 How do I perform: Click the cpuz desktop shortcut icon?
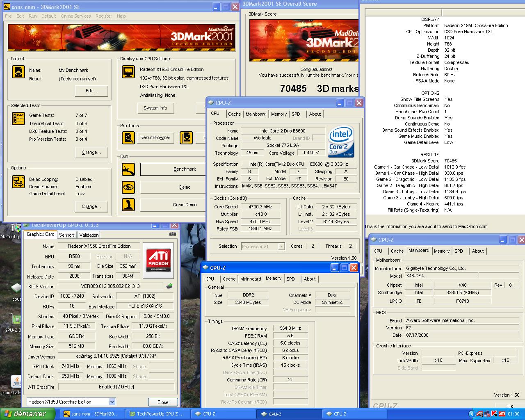(x=16, y=288)
